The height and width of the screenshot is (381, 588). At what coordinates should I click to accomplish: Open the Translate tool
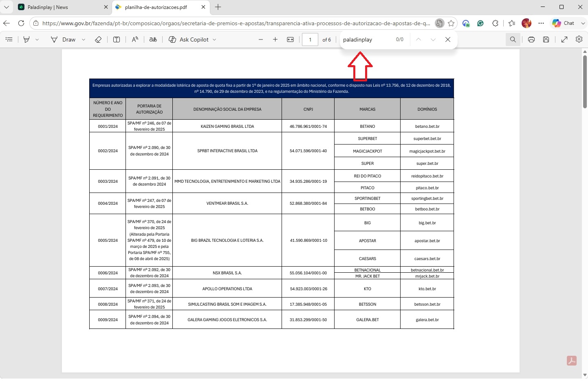click(x=153, y=39)
